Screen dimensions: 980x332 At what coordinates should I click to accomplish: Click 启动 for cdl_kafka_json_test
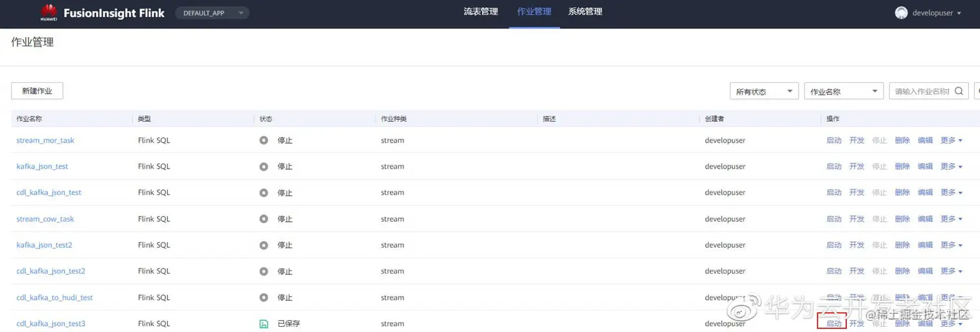834,193
